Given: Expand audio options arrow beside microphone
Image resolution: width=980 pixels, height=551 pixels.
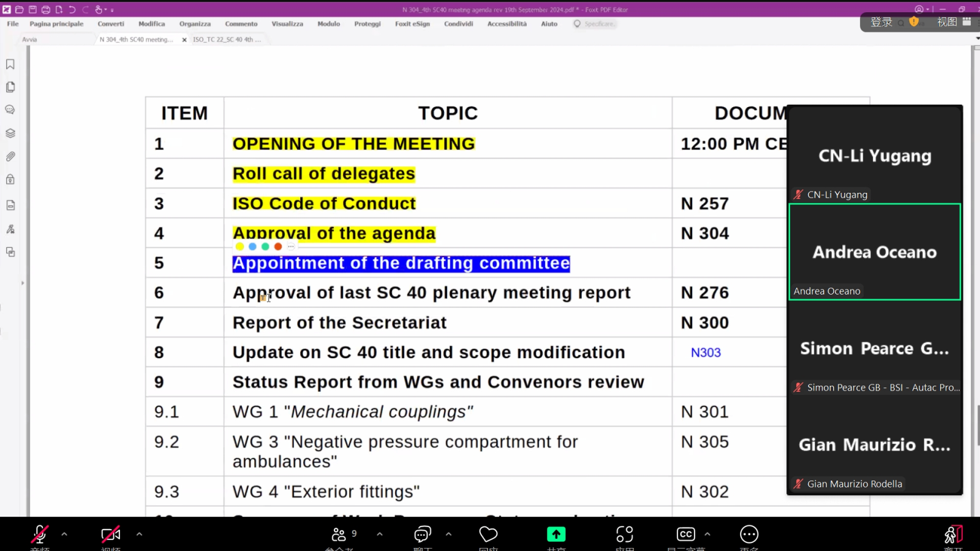Looking at the screenshot, I should pos(64,534).
